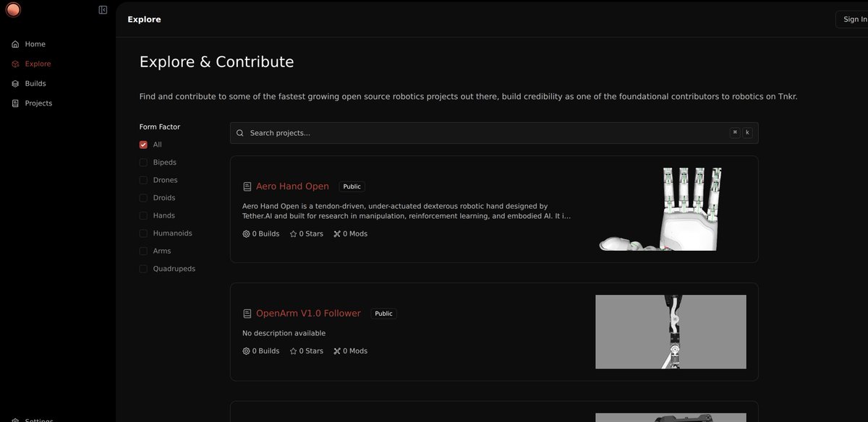Click '0 Mods' text on Aero Hand Open
Screen dimensions: 868x422
[355, 234]
